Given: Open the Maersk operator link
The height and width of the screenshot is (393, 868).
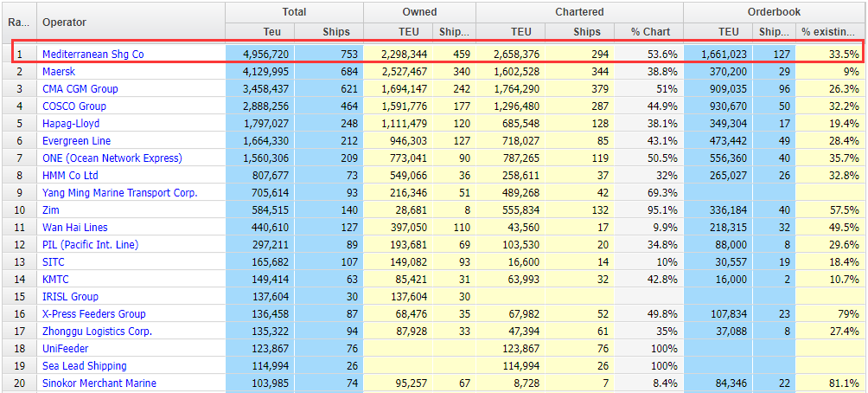Looking at the screenshot, I should tap(59, 72).
